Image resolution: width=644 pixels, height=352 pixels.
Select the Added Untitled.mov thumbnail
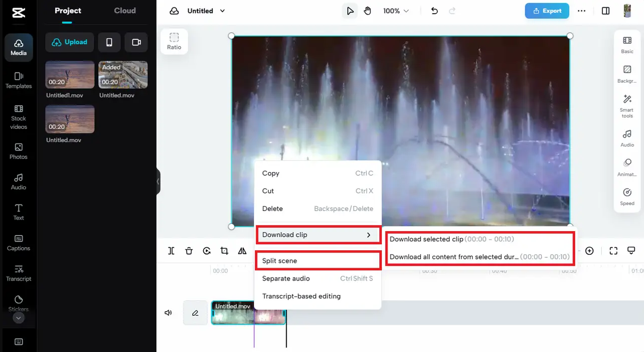tap(123, 75)
